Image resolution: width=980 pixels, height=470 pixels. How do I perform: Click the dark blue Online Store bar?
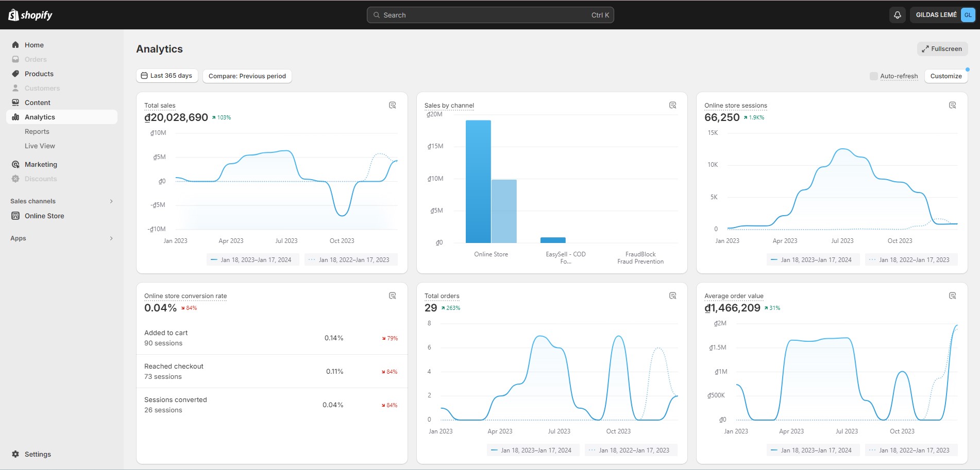(478, 181)
